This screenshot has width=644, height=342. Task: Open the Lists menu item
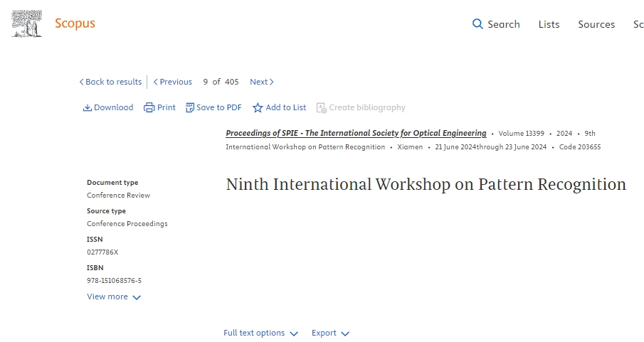point(549,24)
